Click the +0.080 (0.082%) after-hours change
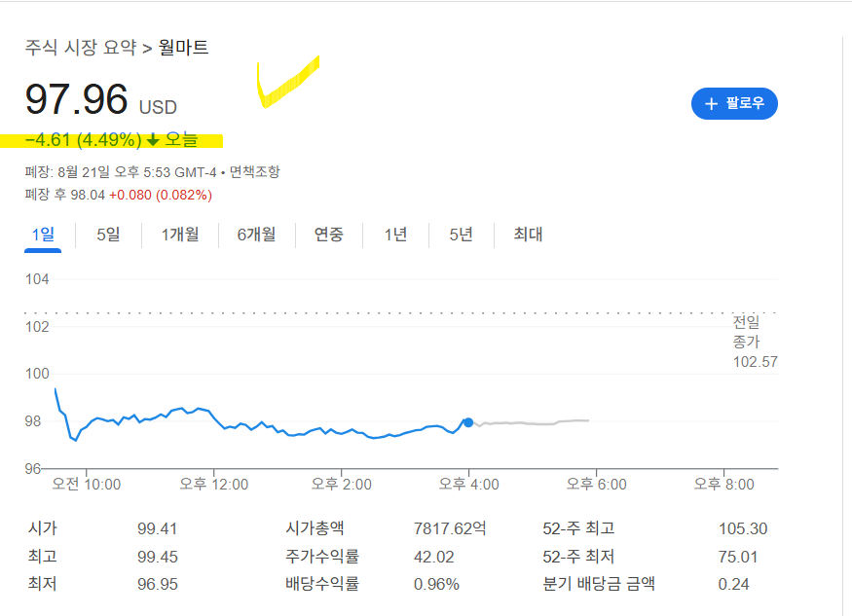This screenshot has height=616, width=852. [161, 195]
